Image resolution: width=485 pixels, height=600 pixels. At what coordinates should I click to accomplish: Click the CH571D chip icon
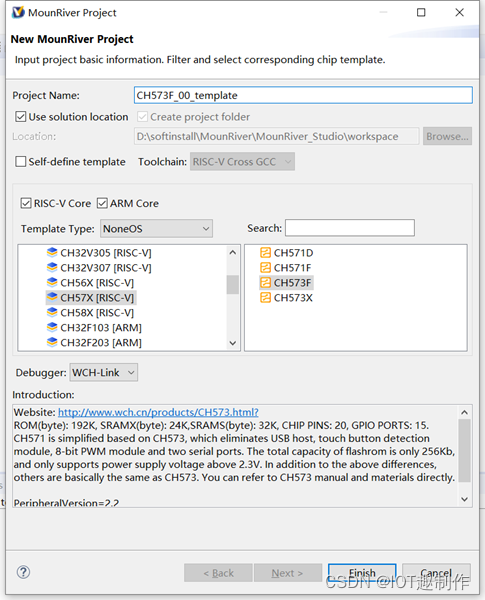point(265,253)
